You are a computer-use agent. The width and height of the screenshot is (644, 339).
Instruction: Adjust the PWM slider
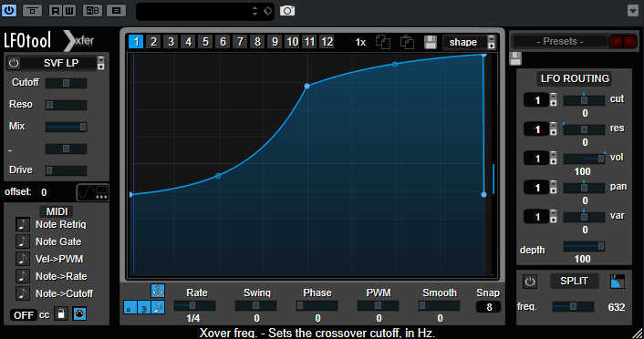pos(378,305)
